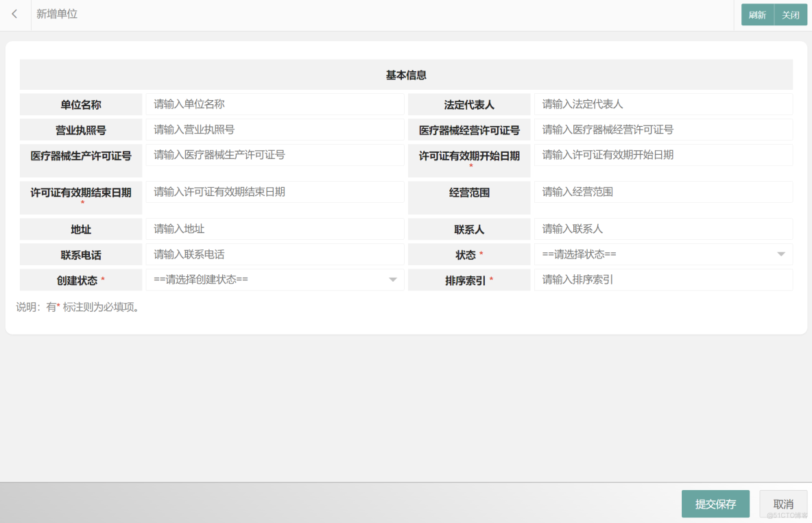812x523 pixels.
Task: Open the 创建状态 dropdown arrow
Action: (392, 280)
